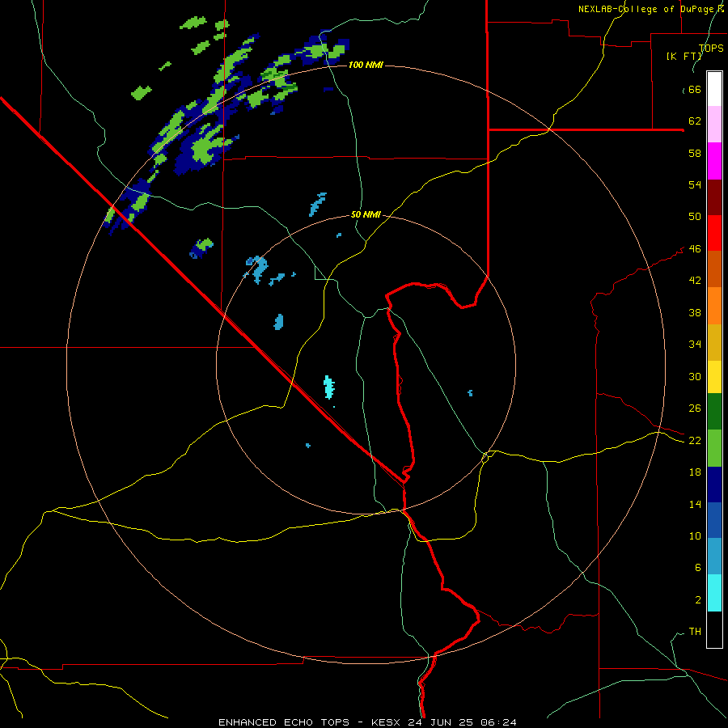The image size is (728, 728).
Task: Click the '58' legend value
Action: click(695, 153)
